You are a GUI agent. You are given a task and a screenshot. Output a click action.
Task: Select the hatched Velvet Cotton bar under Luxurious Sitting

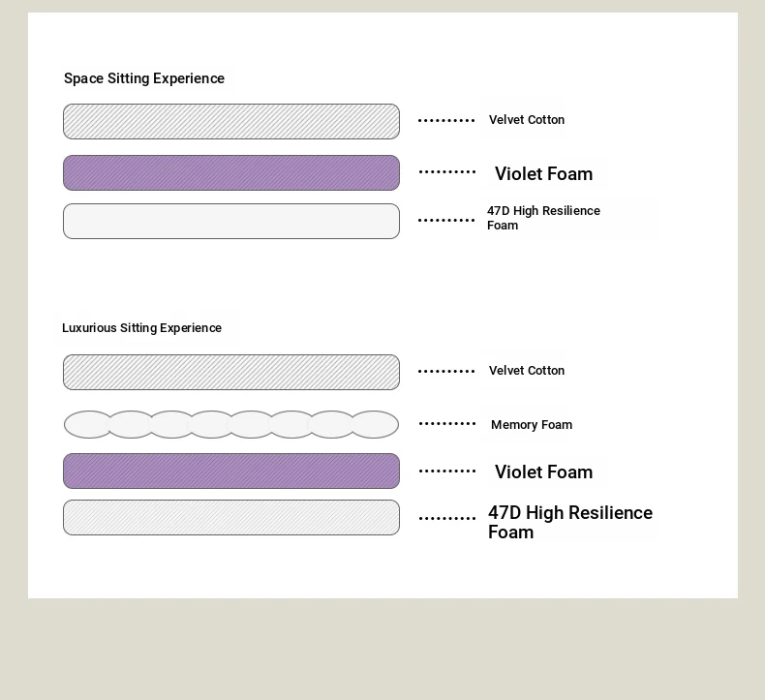pyautogui.click(x=231, y=373)
